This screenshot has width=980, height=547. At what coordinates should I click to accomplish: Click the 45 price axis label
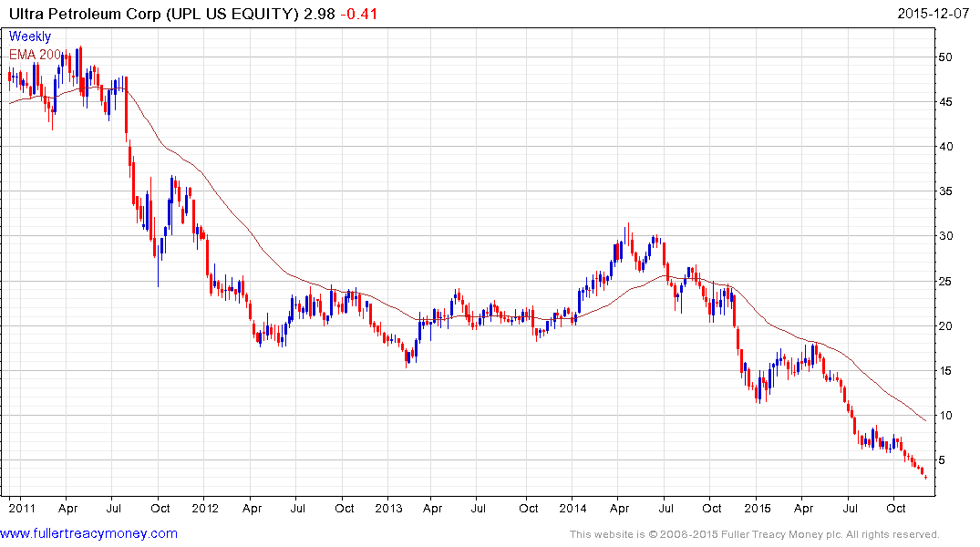tap(945, 102)
